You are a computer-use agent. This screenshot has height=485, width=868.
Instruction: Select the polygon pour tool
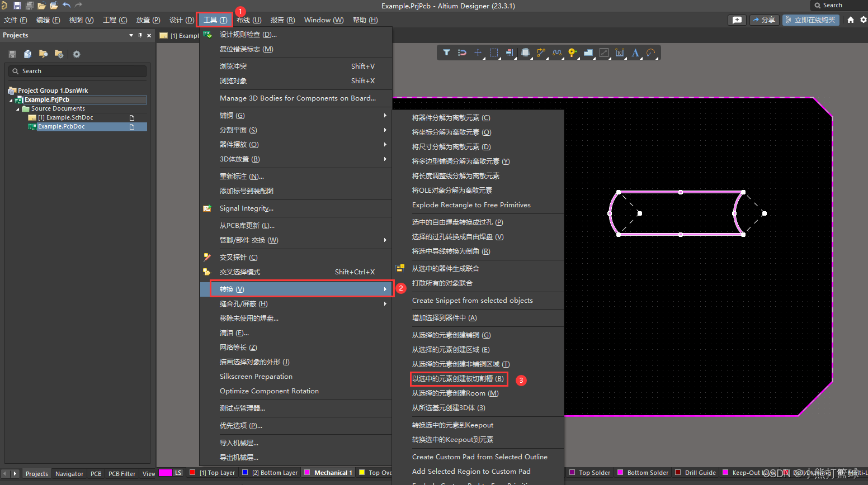588,52
